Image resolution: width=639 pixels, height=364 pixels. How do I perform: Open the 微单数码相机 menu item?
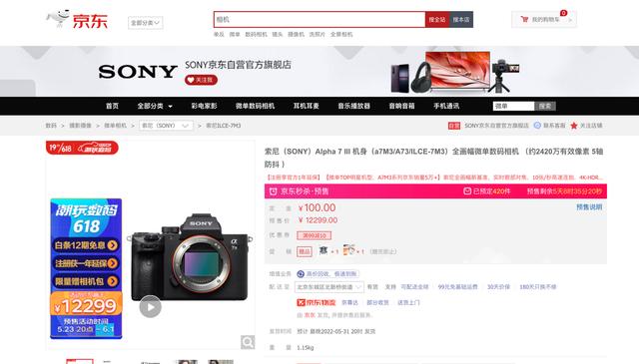[256, 106]
